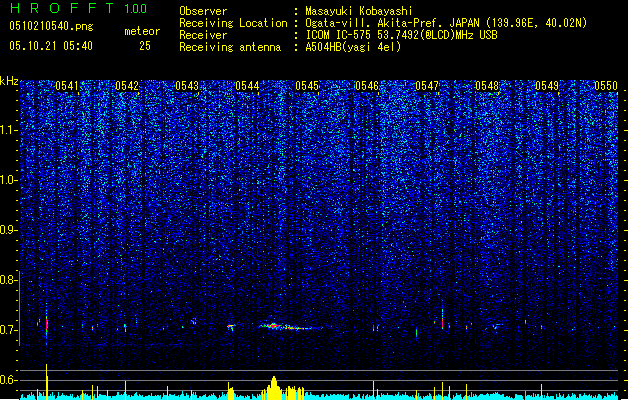This screenshot has height=400, width=629.
Task: Click the 0541 time marker
Action: click(x=67, y=86)
